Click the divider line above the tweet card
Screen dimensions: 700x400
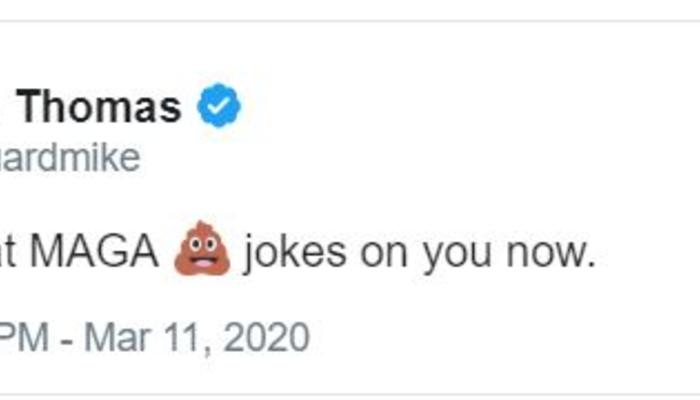pos(350,21)
